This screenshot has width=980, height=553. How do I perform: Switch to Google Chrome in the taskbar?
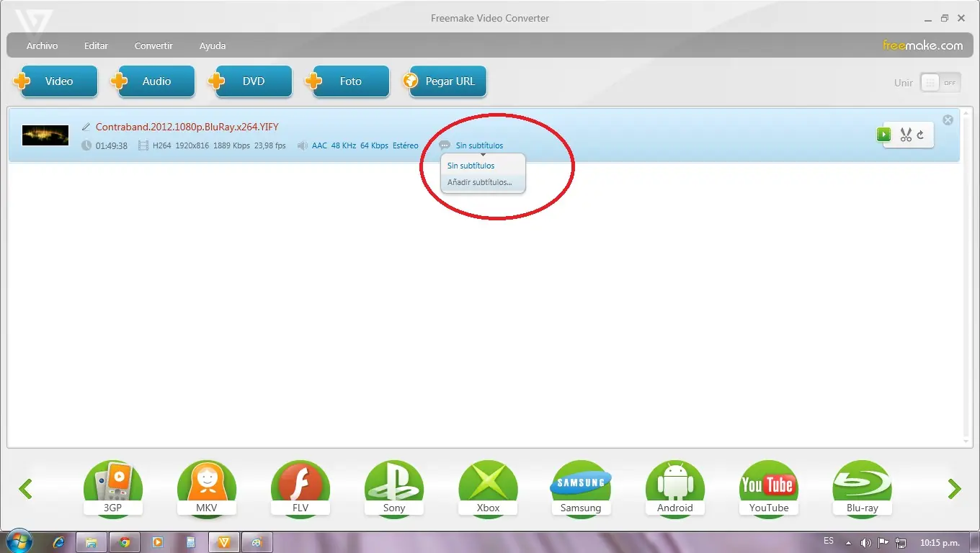pyautogui.click(x=125, y=542)
